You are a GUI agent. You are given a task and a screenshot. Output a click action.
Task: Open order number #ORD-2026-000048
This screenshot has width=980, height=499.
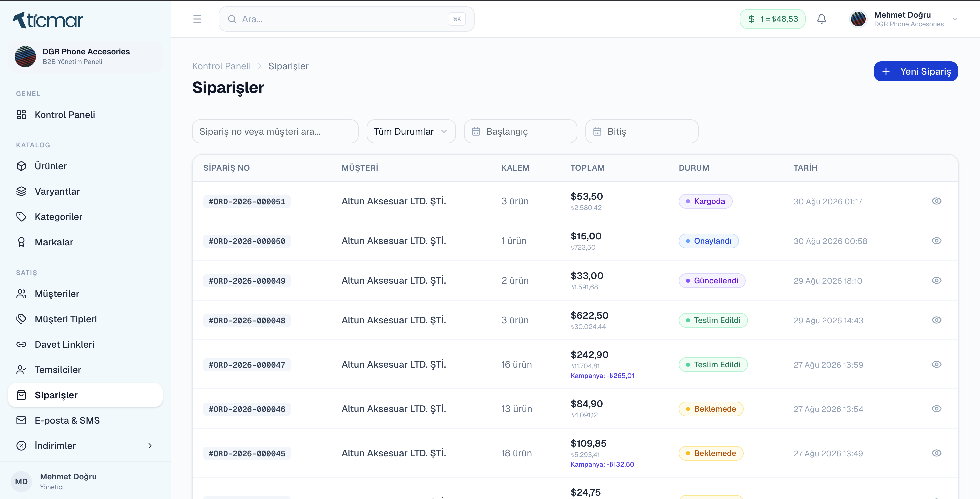pyautogui.click(x=247, y=321)
